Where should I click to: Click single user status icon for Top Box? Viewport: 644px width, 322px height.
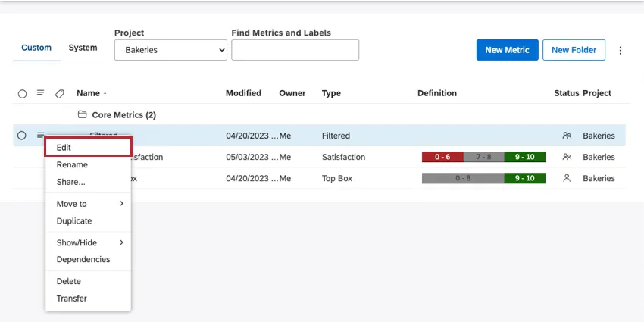pos(567,178)
